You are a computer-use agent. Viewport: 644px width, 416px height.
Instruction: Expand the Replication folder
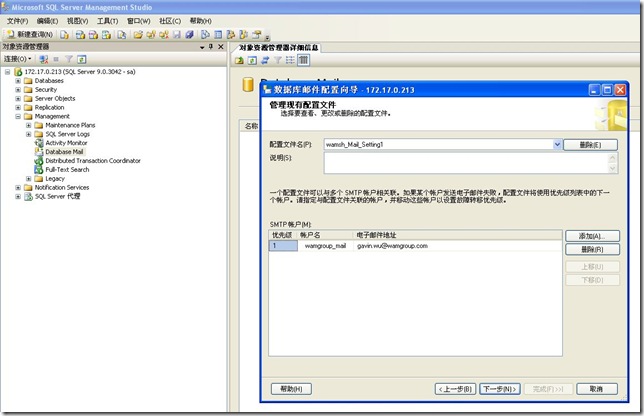tap(18, 108)
